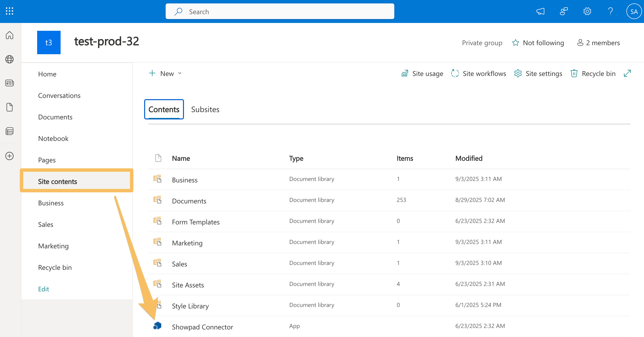Image resolution: width=644 pixels, height=337 pixels.
Task: Open the Help question mark icon
Action: (x=611, y=11)
